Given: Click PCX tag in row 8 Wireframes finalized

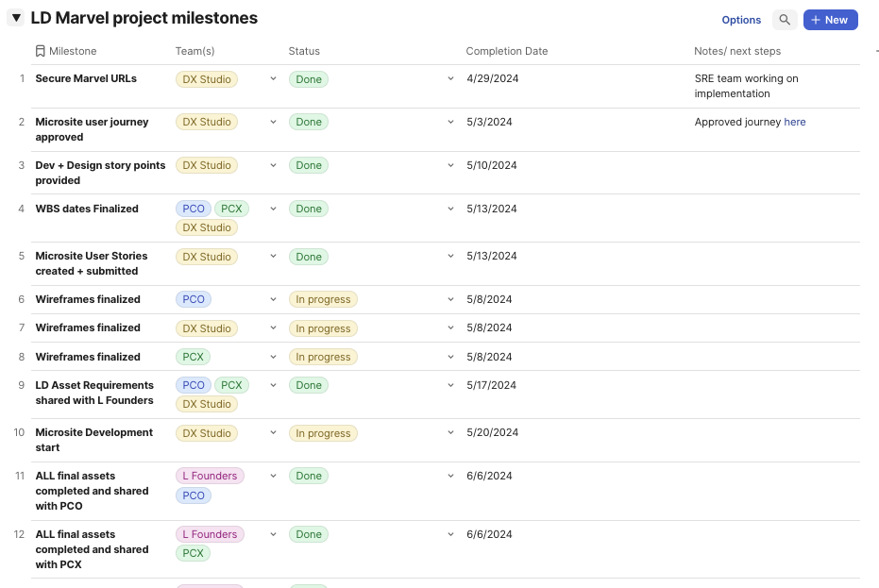Looking at the screenshot, I should click(x=193, y=357).
